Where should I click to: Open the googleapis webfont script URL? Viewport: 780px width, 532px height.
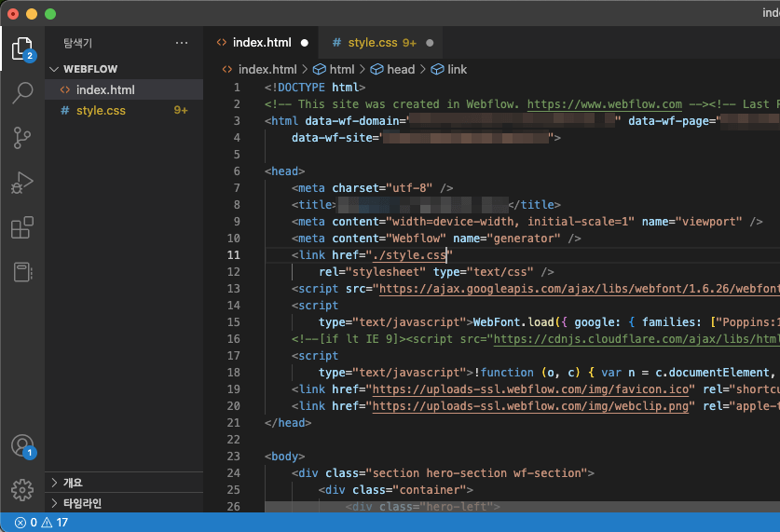579,289
